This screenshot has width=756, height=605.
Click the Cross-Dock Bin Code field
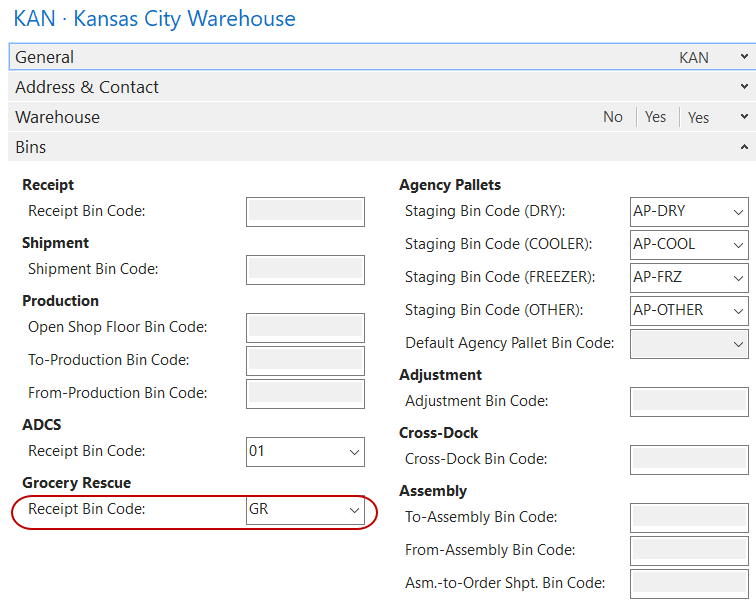[689, 460]
